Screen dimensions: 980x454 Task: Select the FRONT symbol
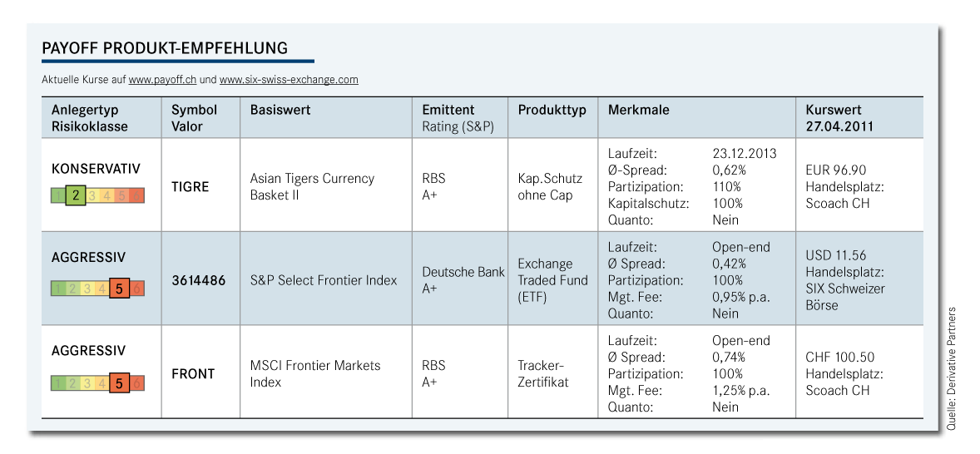pos(193,373)
